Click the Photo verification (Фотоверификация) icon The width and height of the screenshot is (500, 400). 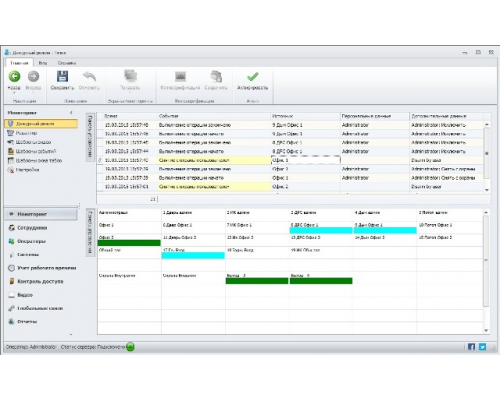tap(180, 76)
